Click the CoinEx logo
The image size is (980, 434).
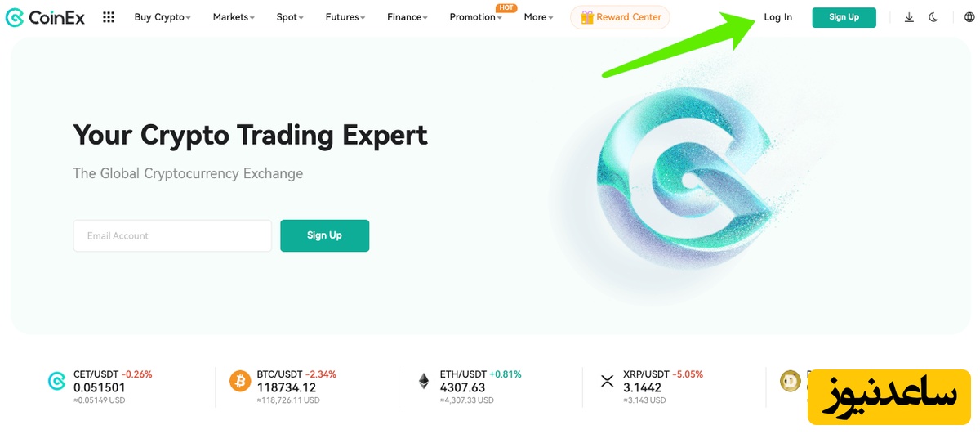(45, 17)
